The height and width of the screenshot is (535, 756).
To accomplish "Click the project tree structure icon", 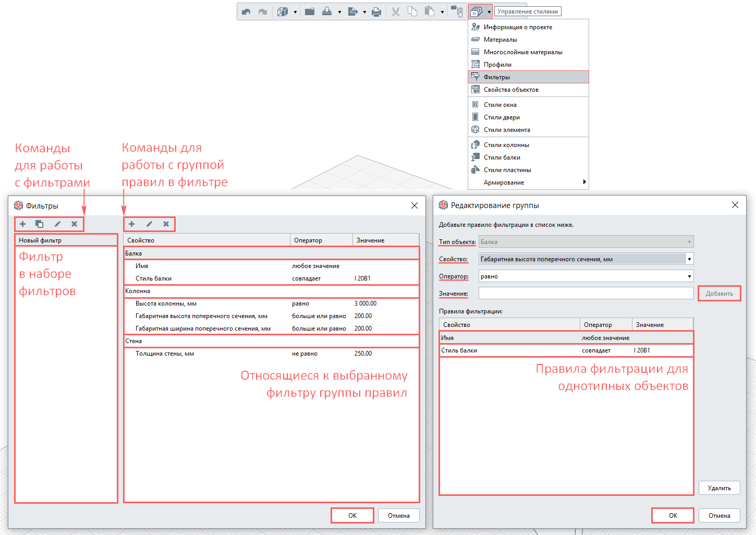I will 457,11.
